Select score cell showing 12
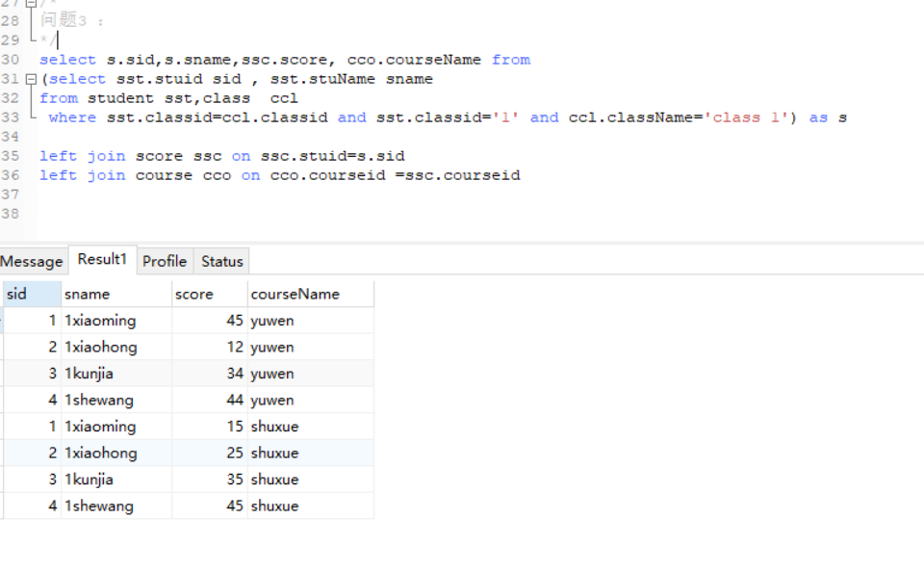Image resolution: width=924 pixels, height=571 pixels. pos(209,347)
